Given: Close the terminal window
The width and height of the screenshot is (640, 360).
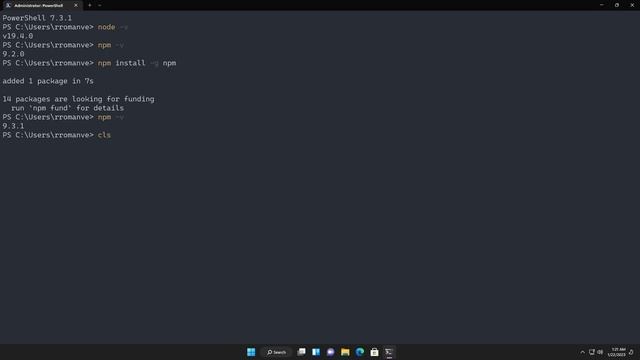Looking at the screenshot, I should 632,5.
